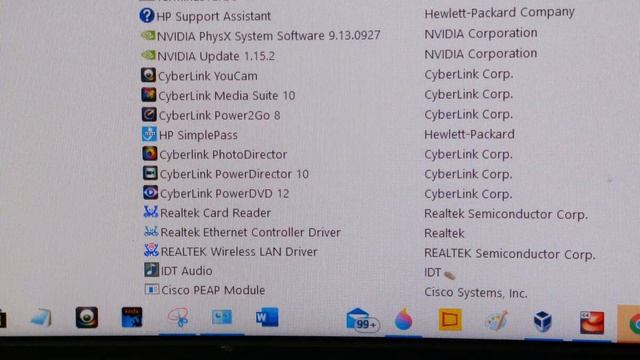Open the VirtualBox cube taskbar icon

click(543, 321)
